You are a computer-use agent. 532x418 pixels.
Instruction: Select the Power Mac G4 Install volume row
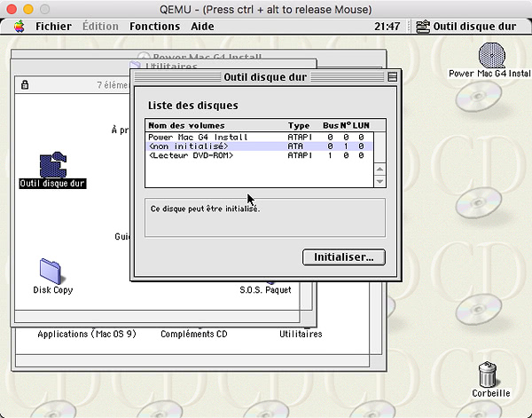coord(259,137)
